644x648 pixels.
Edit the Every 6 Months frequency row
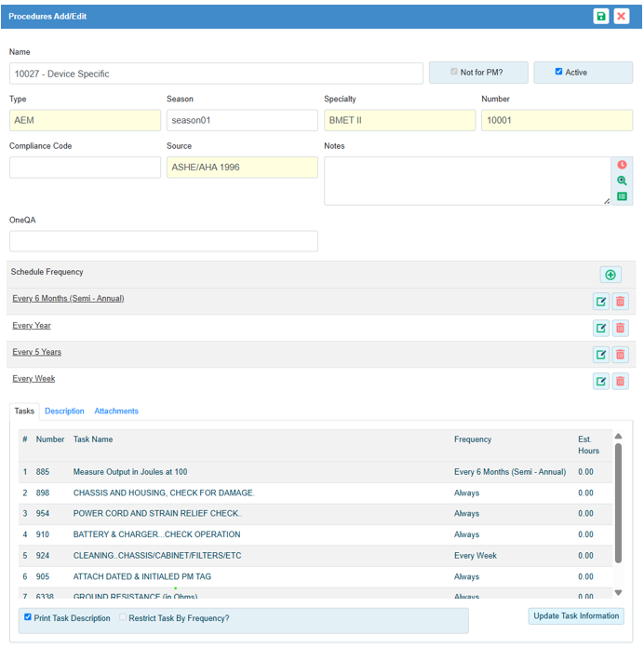tap(601, 302)
